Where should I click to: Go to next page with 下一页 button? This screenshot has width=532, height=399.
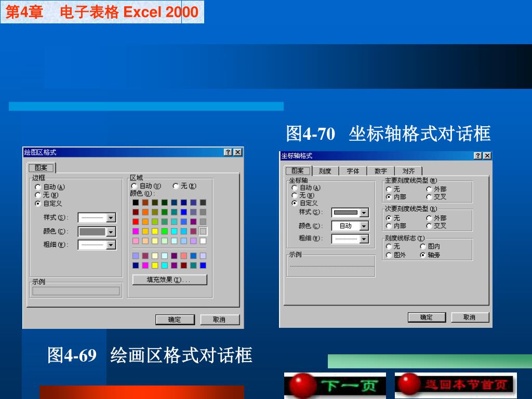[335, 385]
